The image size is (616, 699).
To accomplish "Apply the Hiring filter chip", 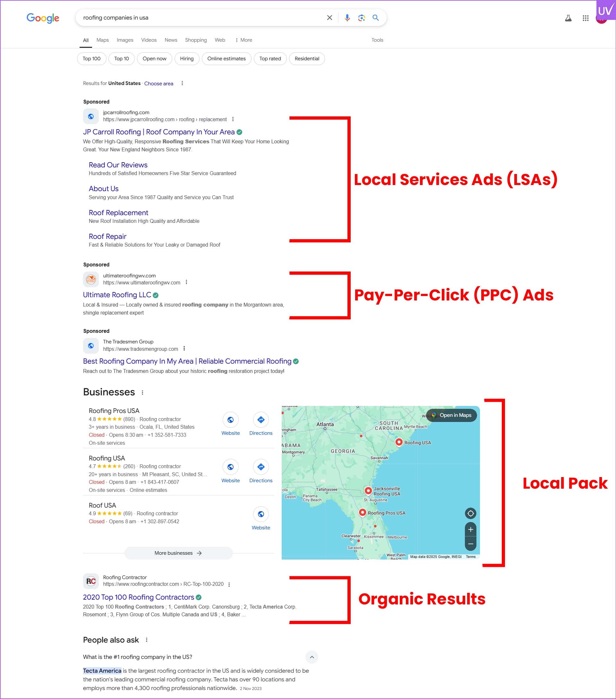I will pyautogui.click(x=187, y=58).
